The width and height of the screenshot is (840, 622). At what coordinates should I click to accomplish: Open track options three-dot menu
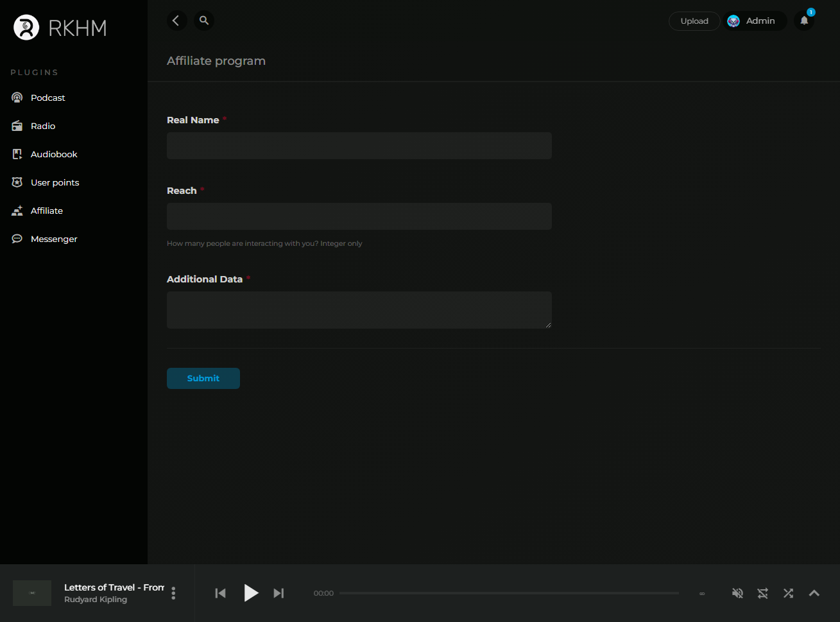coord(173,593)
